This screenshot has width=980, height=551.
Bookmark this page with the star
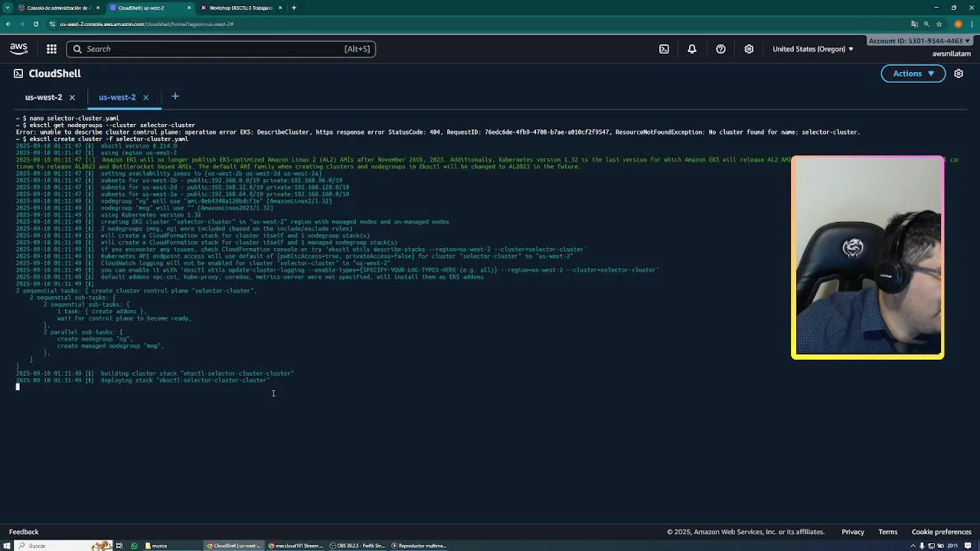[939, 24]
